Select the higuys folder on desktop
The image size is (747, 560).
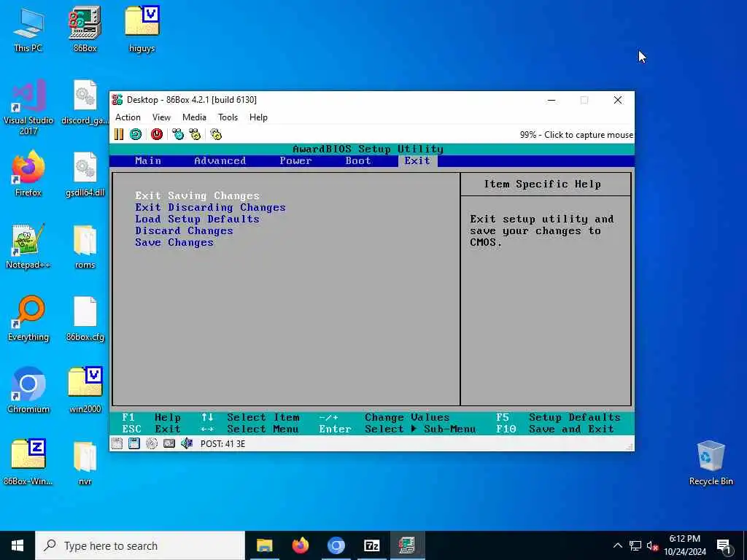coord(142,29)
